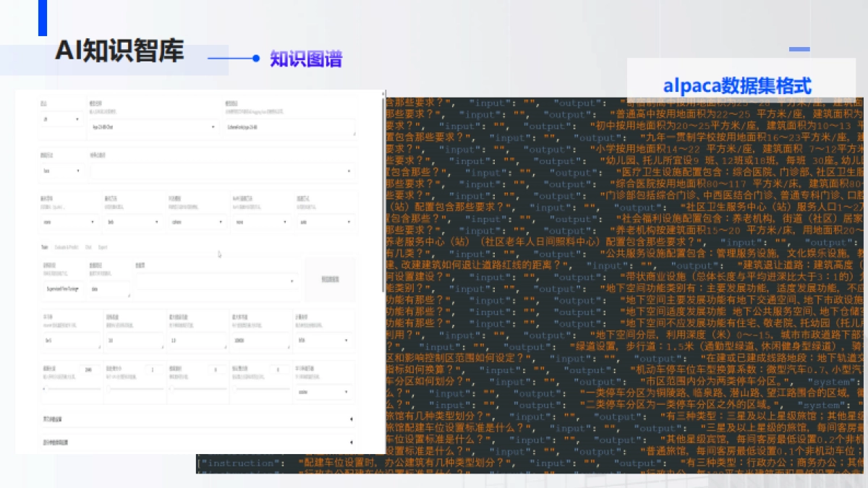Open the Supervised Fine-Tuning stage dropdown
Image resolution: width=868 pixels, height=488 pixels.
pos(62,288)
